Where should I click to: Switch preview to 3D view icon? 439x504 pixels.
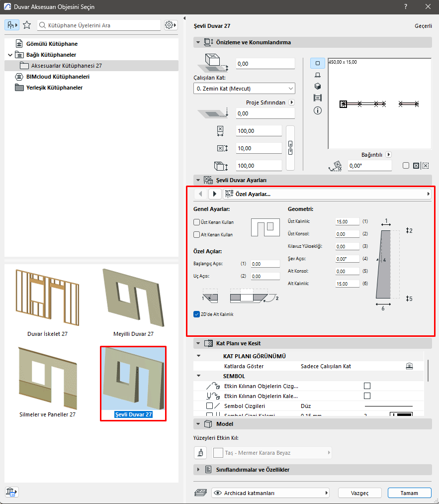(318, 87)
